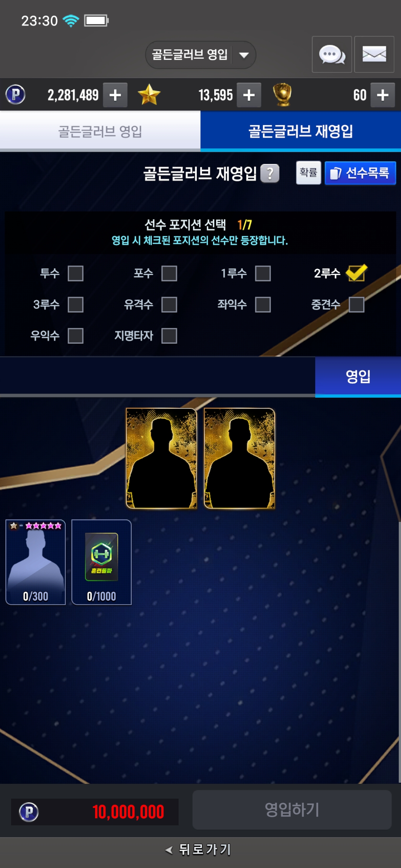Tap the 훈련돌파 0/1000 material slot
The image size is (401, 868).
point(101,562)
